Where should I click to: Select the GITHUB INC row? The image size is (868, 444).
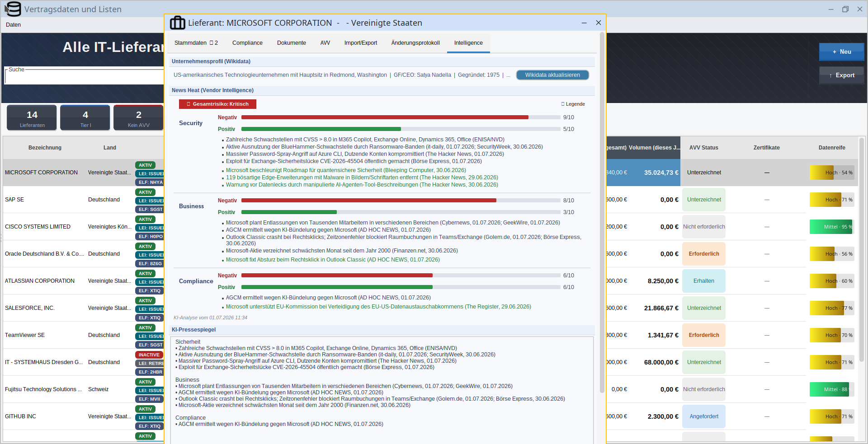click(84, 416)
